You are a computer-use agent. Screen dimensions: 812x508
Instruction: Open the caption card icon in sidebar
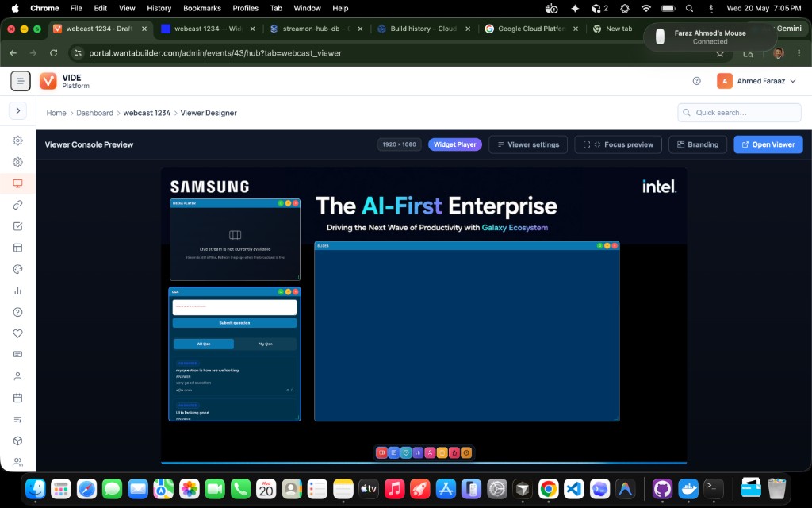pos(17,355)
